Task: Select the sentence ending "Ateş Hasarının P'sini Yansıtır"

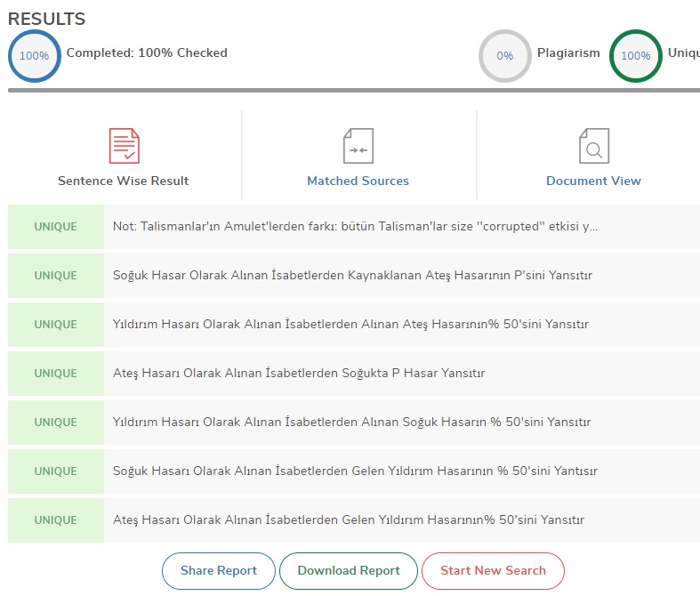Action: tap(352, 276)
